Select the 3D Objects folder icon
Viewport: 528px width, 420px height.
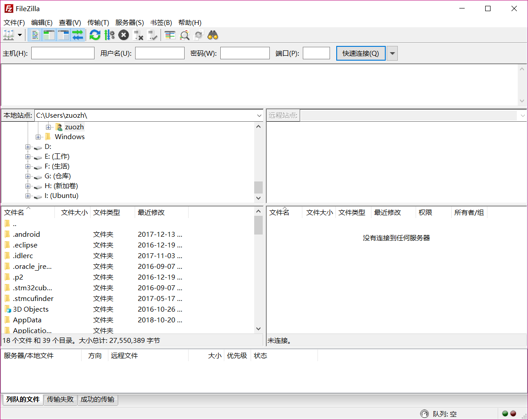pos(8,309)
